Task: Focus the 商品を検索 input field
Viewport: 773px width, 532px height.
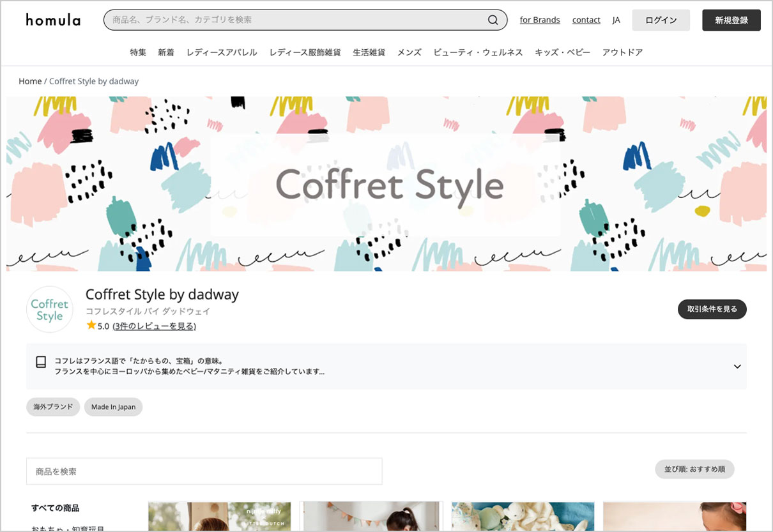Action: (204, 471)
